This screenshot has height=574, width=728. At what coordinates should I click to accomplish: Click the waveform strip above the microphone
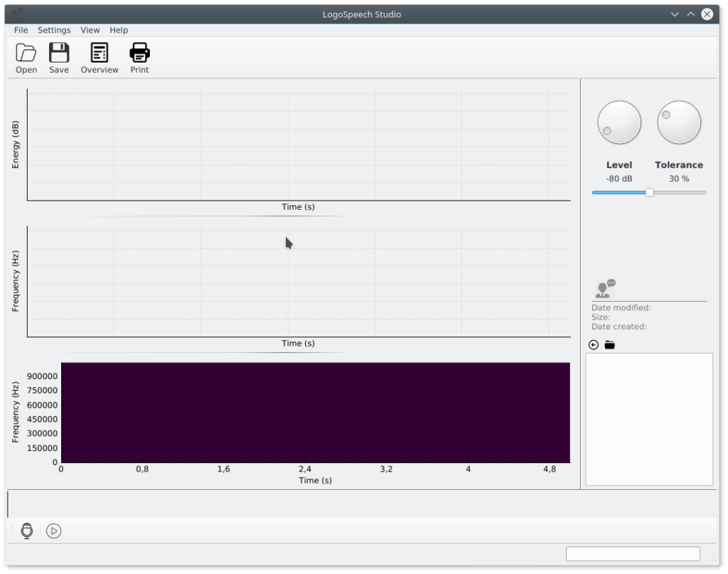coord(363,504)
